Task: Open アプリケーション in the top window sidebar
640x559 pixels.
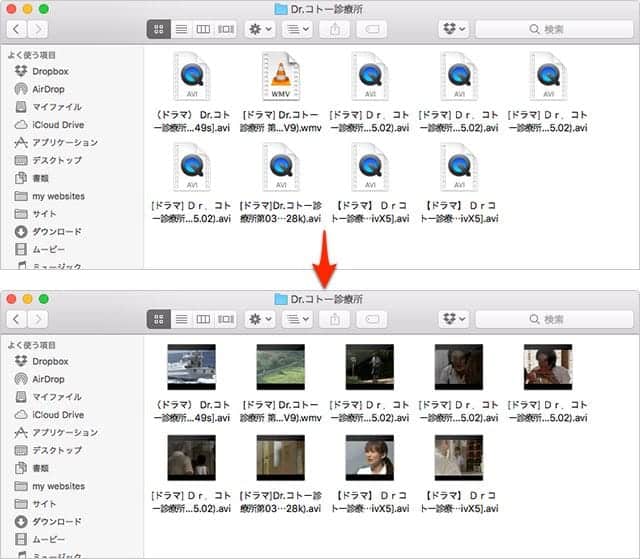Action: pyautogui.click(x=56, y=142)
